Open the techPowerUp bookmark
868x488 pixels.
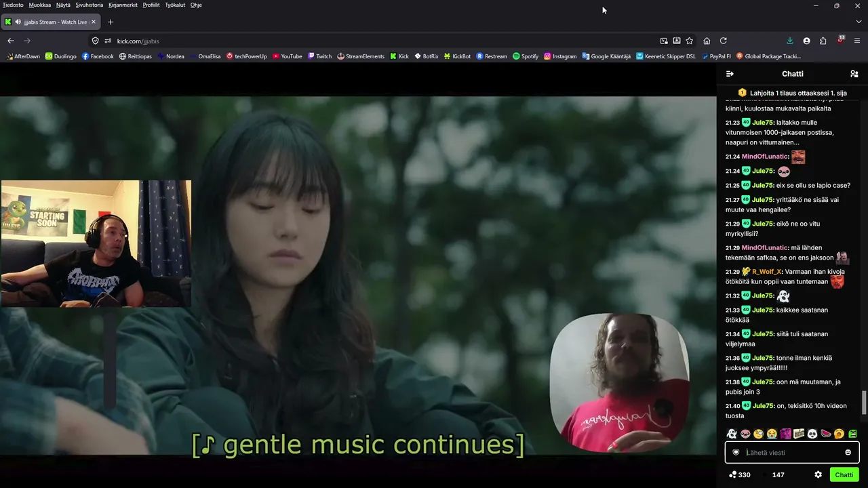point(246,56)
